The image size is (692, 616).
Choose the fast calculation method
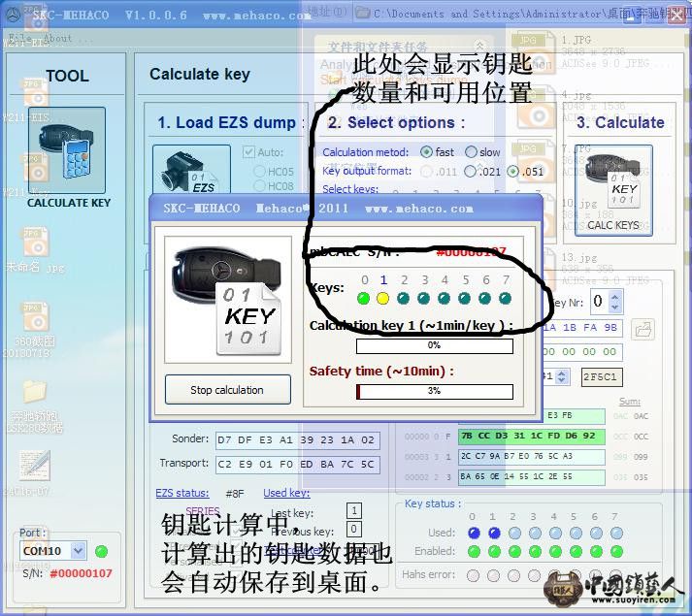426,152
